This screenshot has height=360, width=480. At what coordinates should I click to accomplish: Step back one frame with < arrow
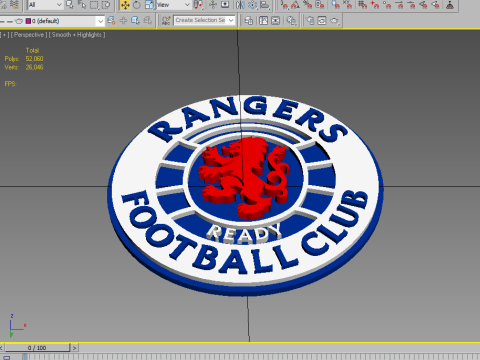(x=2, y=348)
